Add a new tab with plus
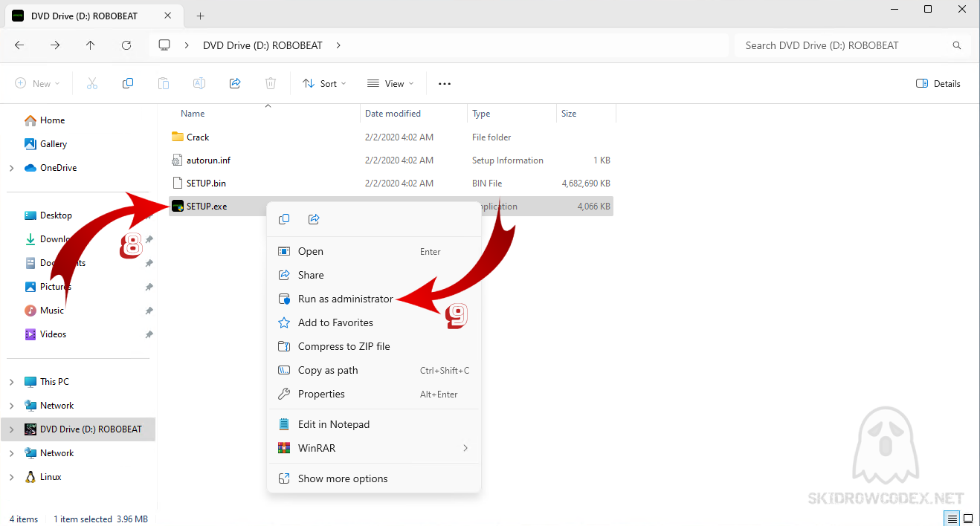 pyautogui.click(x=200, y=16)
